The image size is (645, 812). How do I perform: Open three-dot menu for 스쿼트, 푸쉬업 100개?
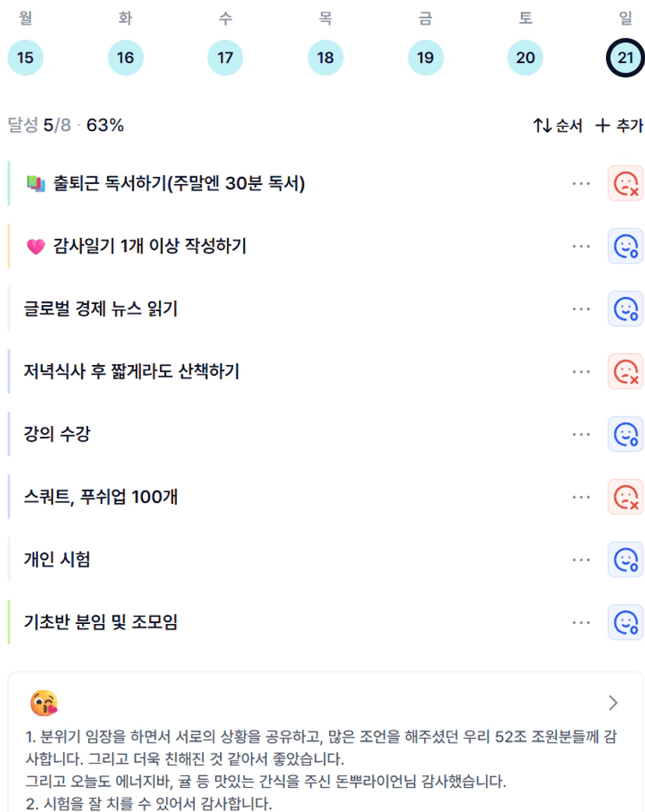(x=581, y=497)
